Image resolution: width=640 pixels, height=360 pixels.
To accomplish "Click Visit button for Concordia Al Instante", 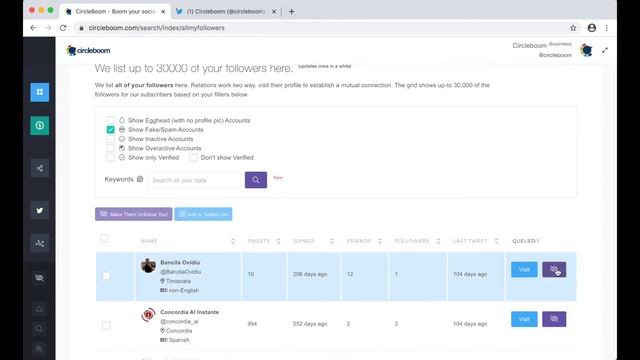I will 524,319.
